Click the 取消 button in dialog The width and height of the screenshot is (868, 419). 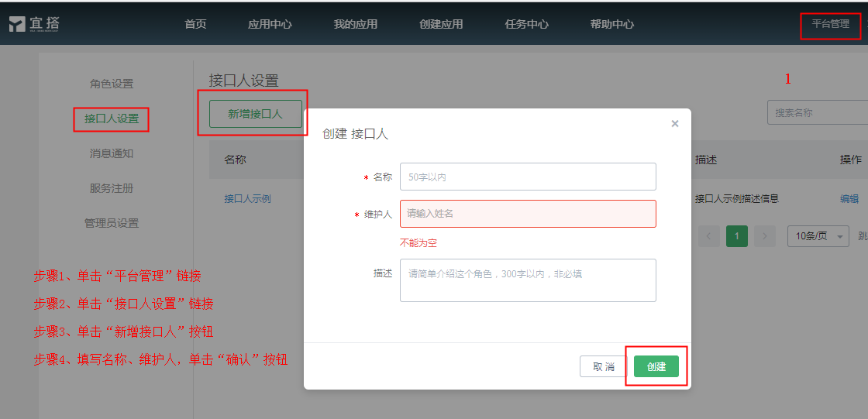tap(604, 366)
